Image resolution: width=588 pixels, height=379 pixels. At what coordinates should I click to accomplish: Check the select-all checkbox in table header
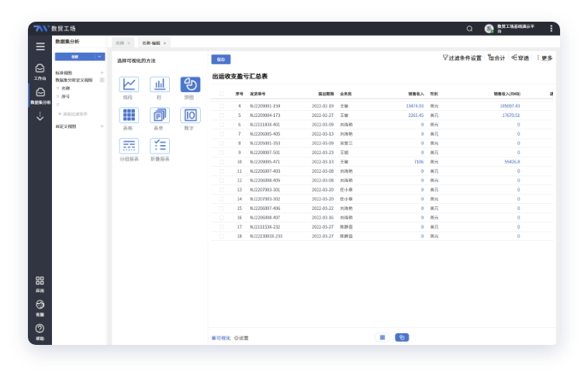pos(221,94)
